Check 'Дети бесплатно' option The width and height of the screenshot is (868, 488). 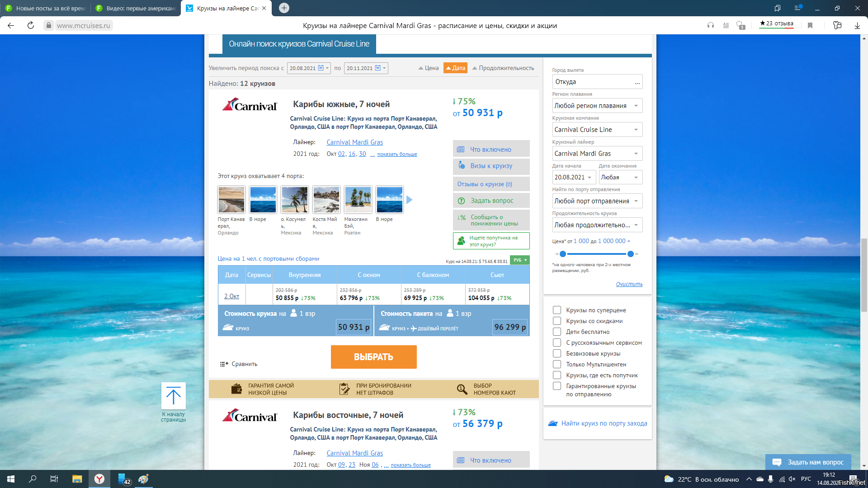tap(557, 332)
